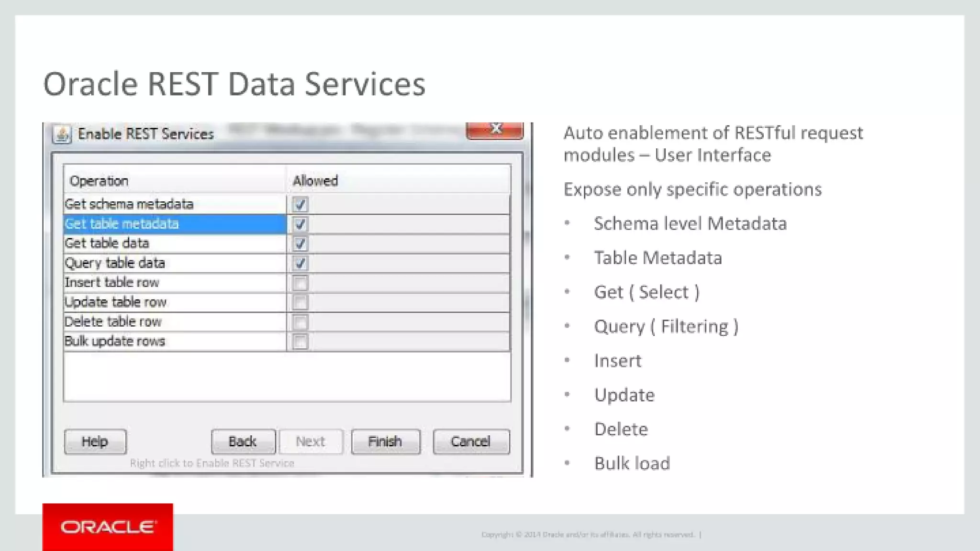Click the Help button
This screenshot has width=980, height=551.
pyautogui.click(x=95, y=441)
